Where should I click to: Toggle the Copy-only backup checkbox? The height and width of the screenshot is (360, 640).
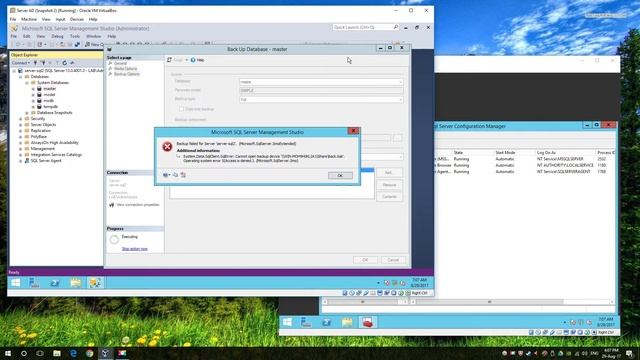pyautogui.click(x=181, y=109)
